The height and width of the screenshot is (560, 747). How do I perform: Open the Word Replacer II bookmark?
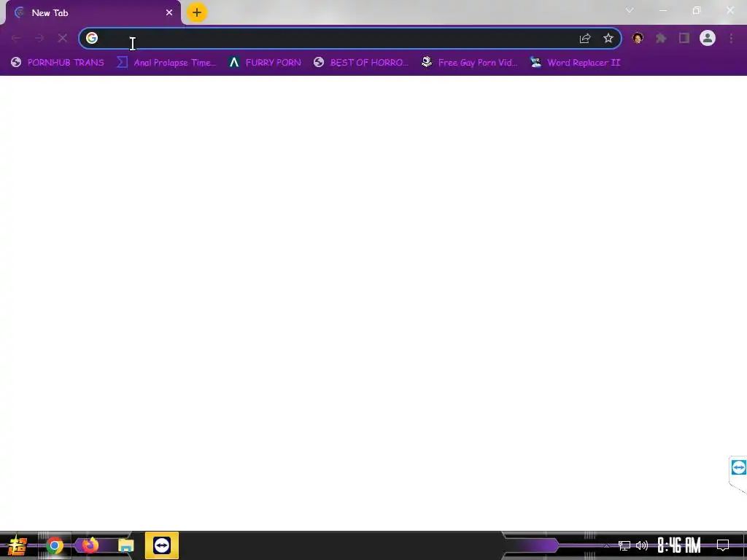pos(576,63)
